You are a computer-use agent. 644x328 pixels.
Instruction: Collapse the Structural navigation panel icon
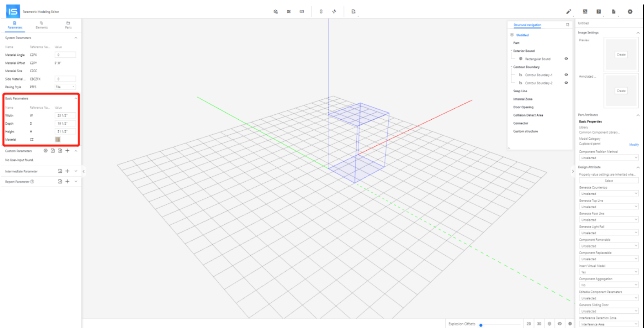567,25
